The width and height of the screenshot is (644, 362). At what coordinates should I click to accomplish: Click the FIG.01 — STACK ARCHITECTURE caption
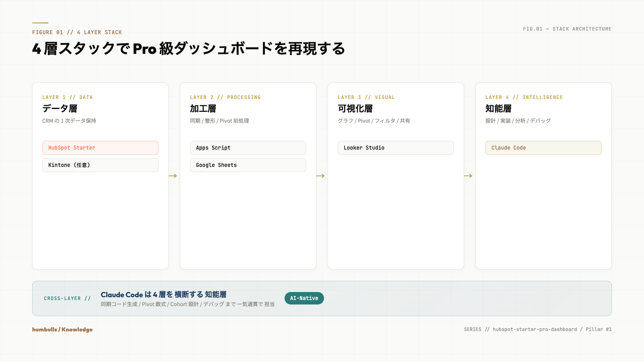pos(567,29)
